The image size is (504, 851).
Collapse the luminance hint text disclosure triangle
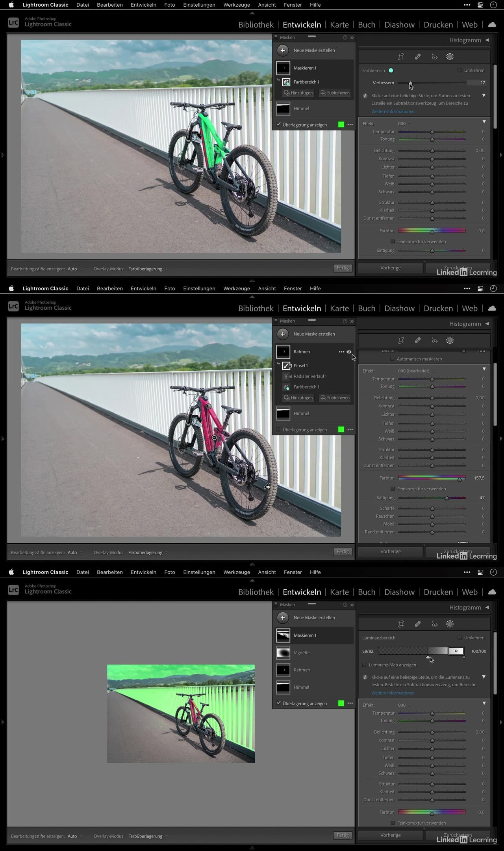[484, 677]
